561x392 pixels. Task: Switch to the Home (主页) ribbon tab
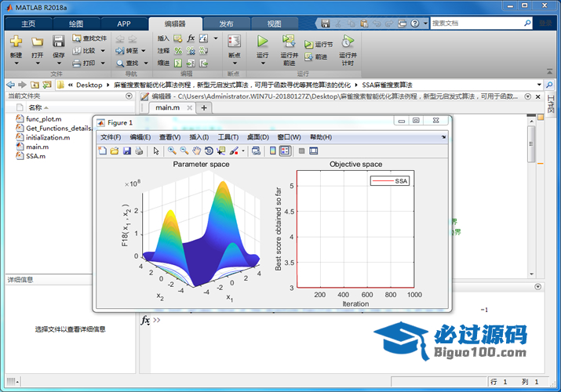pyautogui.click(x=28, y=24)
